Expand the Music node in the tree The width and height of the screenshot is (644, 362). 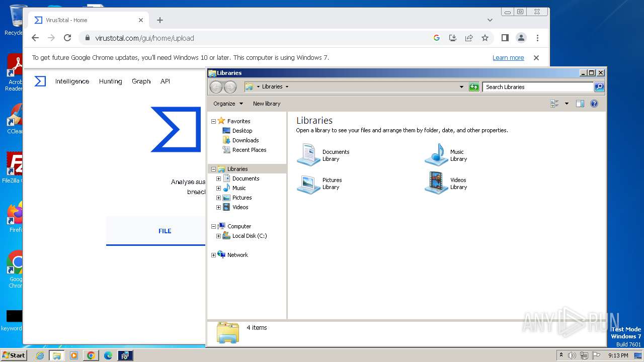218,188
